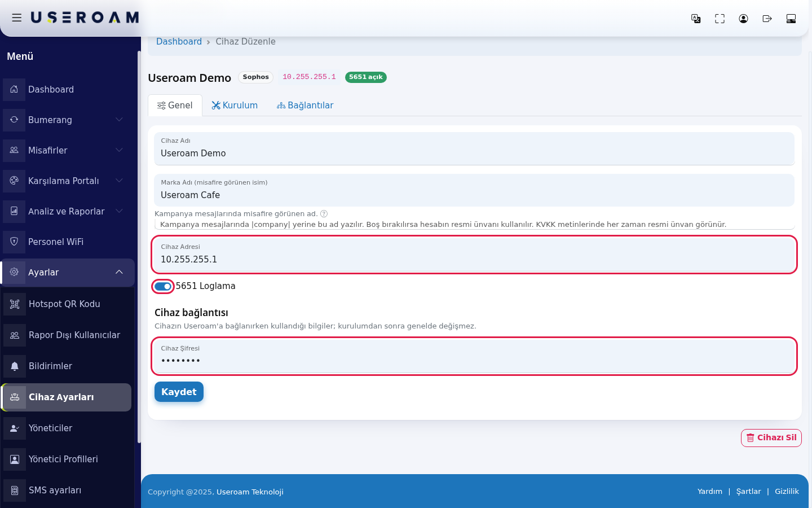The height and width of the screenshot is (508, 812).
Task: Click the Hotspot QR Kodu icon
Action: click(x=15, y=304)
